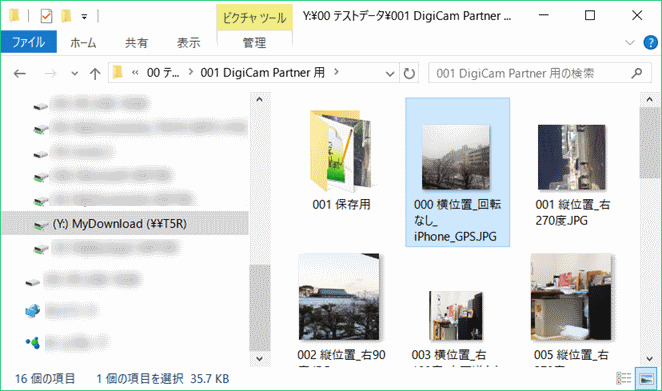The image size is (662, 391).
Task: Click the 00 テ... breadcrumb segment
Action: coord(163,73)
